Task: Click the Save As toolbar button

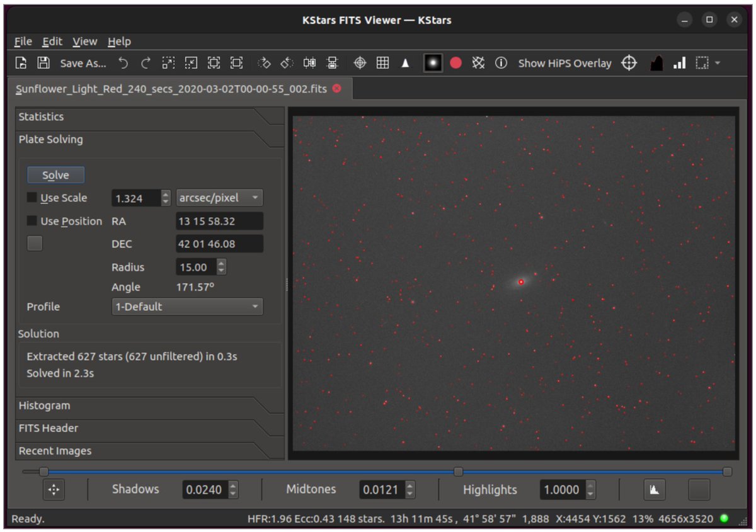Action: click(83, 63)
